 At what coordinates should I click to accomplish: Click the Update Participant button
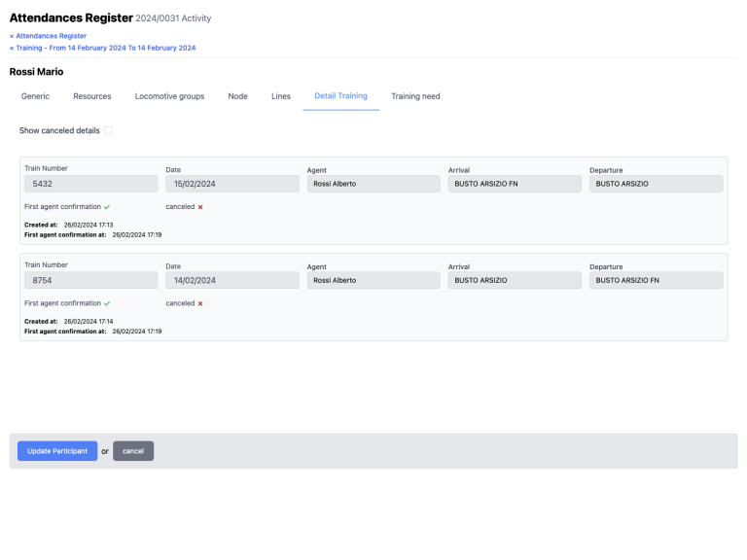(57, 451)
